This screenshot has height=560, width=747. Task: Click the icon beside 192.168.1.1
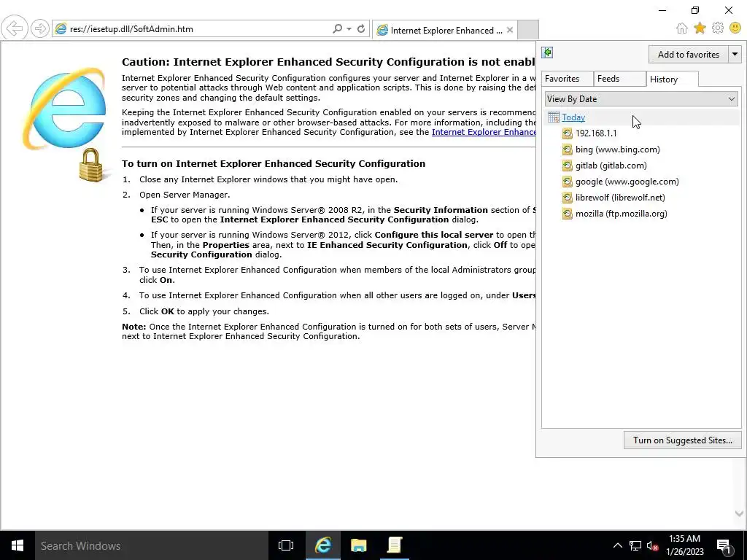click(x=567, y=133)
